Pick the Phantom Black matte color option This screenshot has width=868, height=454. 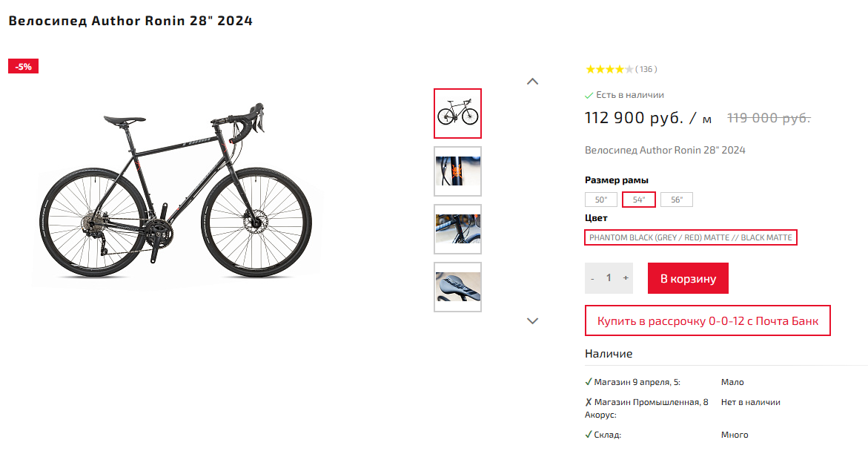(691, 237)
